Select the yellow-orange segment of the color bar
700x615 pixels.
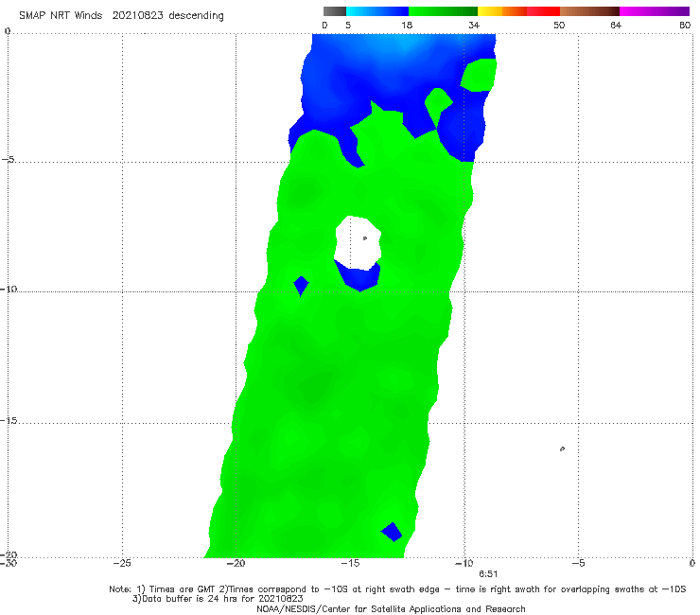coord(502,11)
